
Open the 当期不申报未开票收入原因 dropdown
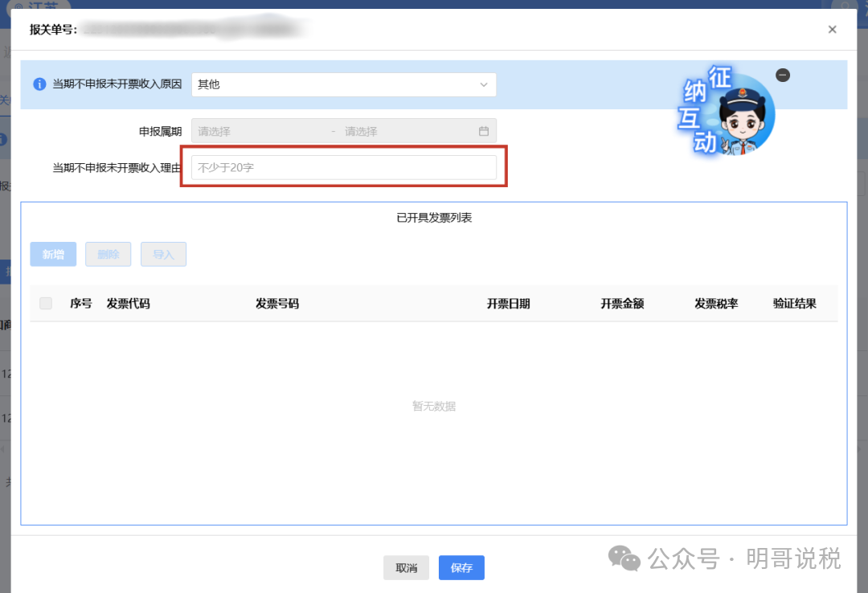[344, 84]
